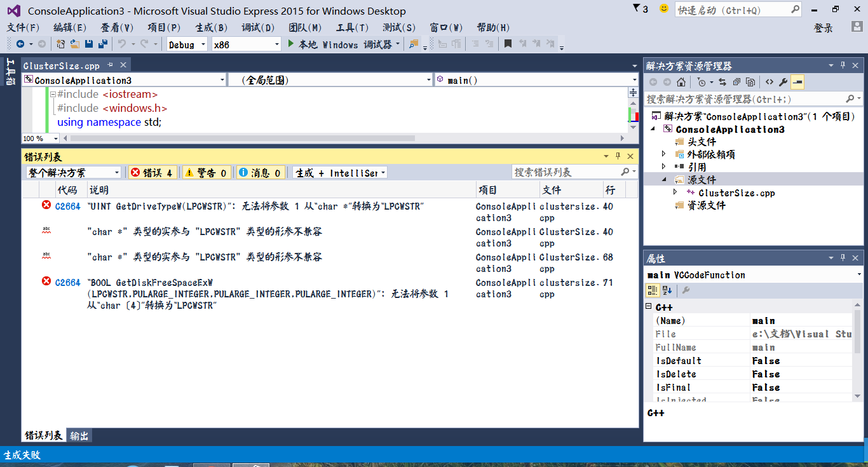Switch to the 输出 tab

point(79,435)
